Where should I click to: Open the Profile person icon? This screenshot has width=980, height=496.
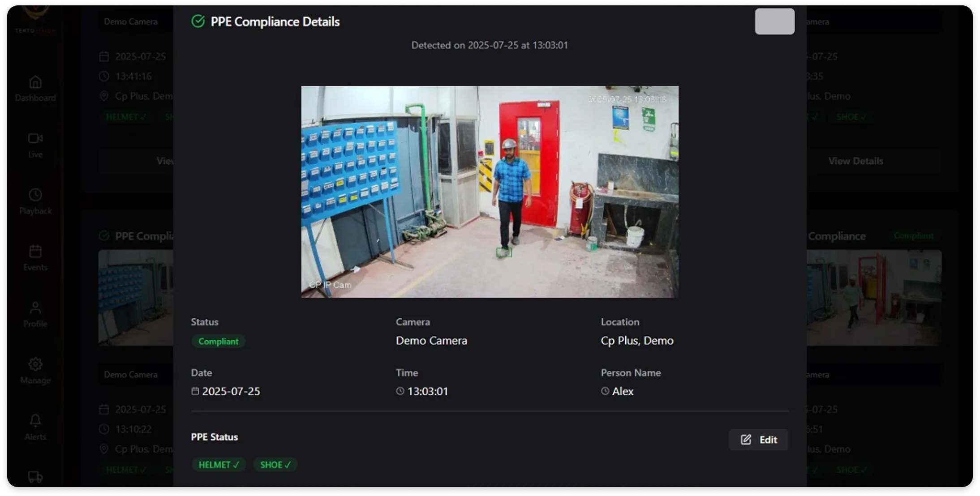[35, 308]
